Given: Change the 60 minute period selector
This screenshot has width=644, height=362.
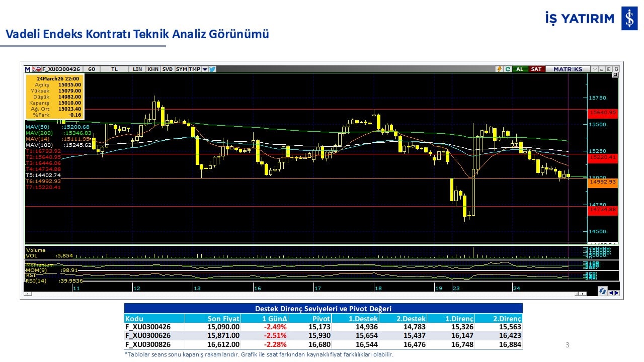Looking at the screenshot, I should [92, 69].
